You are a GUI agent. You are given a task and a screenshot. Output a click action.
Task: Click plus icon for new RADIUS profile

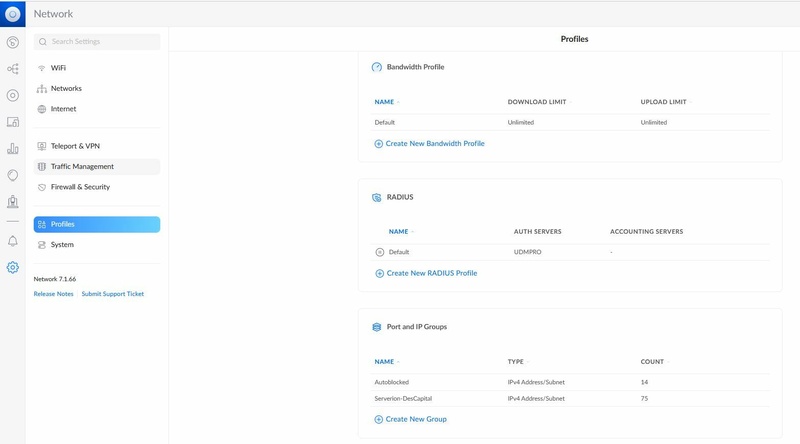pyautogui.click(x=380, y=274)
